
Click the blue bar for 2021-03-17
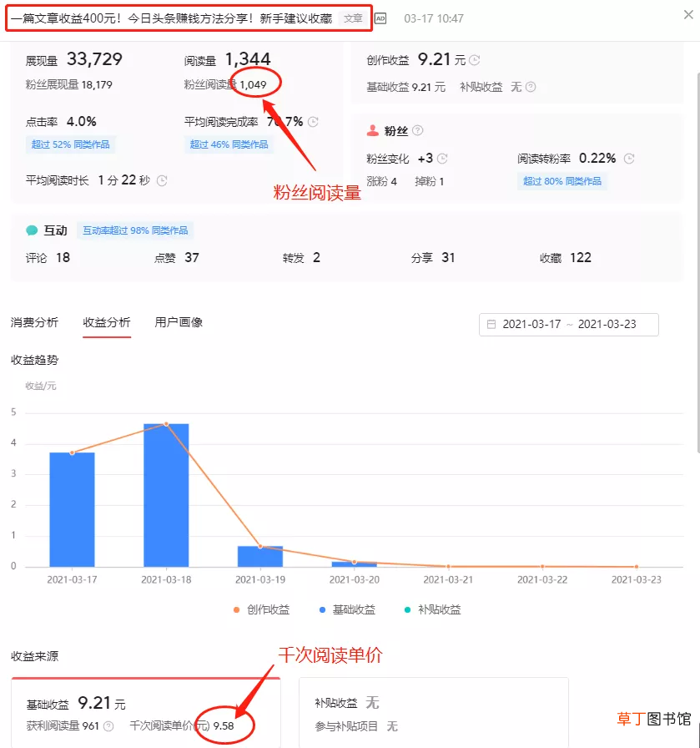(x=72, y=509)
